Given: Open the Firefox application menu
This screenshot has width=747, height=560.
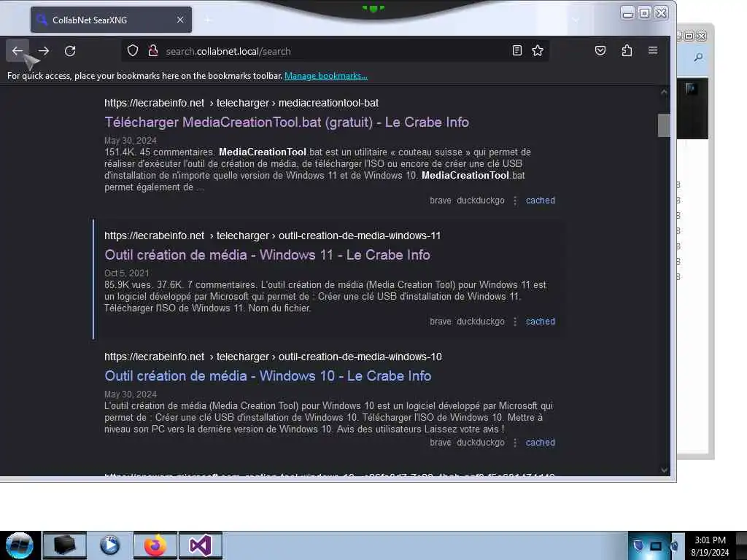Looking at the screenshot, I should 653,50.
